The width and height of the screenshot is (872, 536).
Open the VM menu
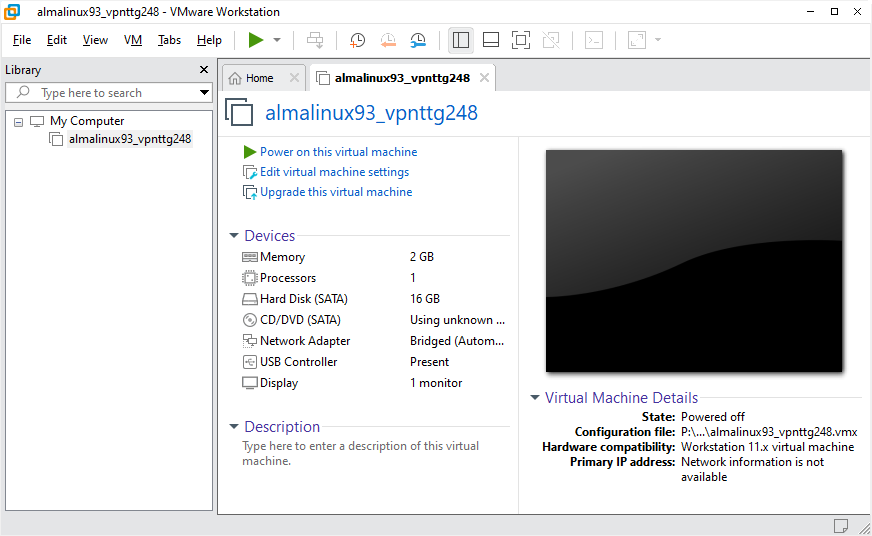pos(133,40)
